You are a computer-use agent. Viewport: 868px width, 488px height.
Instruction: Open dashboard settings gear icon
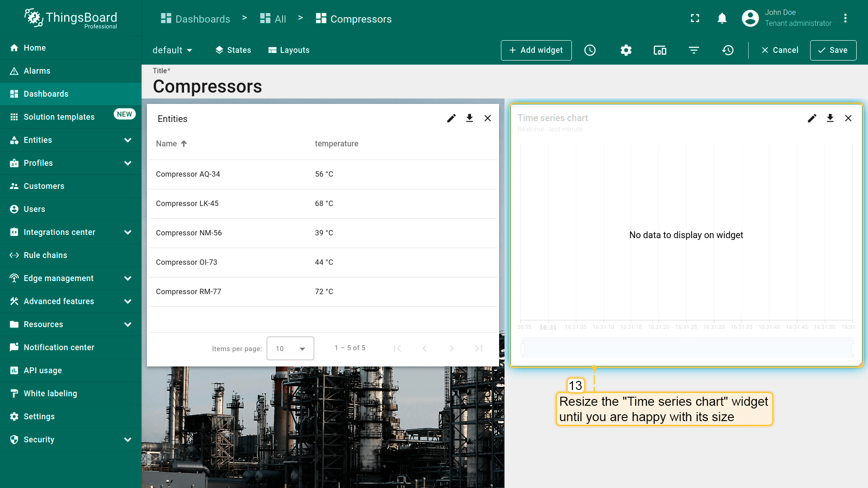pos(626,50)
